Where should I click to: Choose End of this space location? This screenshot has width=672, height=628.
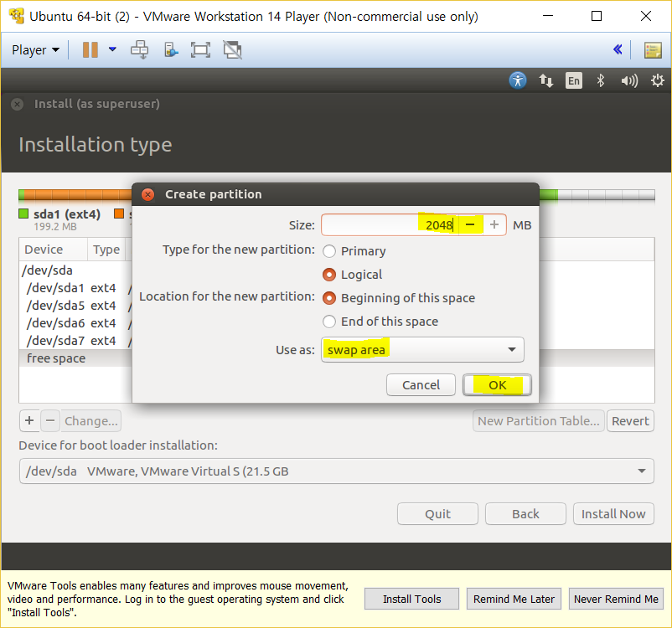[329, 322]
